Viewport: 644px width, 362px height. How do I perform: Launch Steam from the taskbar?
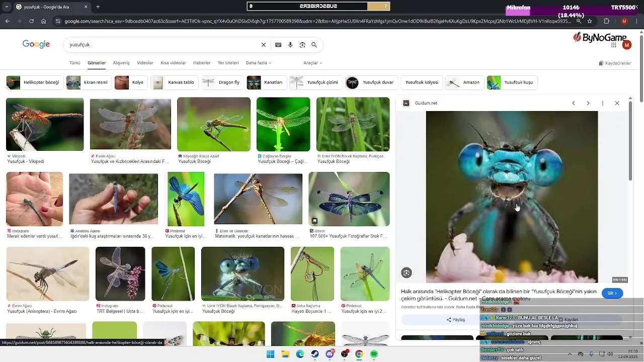click(x=315, y=354)
